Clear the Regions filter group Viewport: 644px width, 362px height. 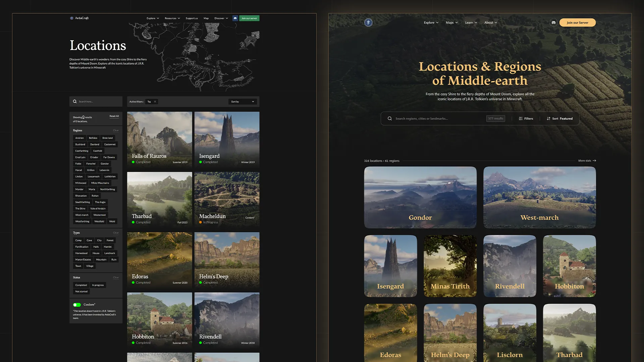tap(116, 130)
